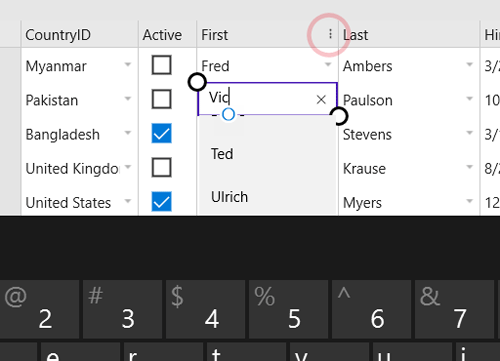Click the Active column header

(x=162, y=35)
